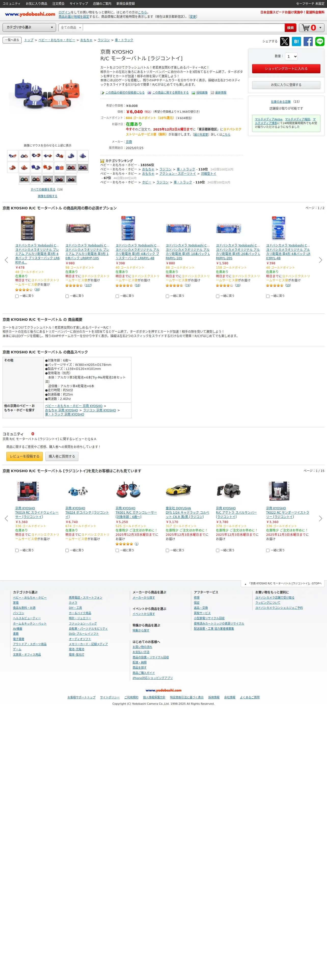Show previous required options with left arrow
This screenshot has height=980, width=327.
tap(6, 260)
